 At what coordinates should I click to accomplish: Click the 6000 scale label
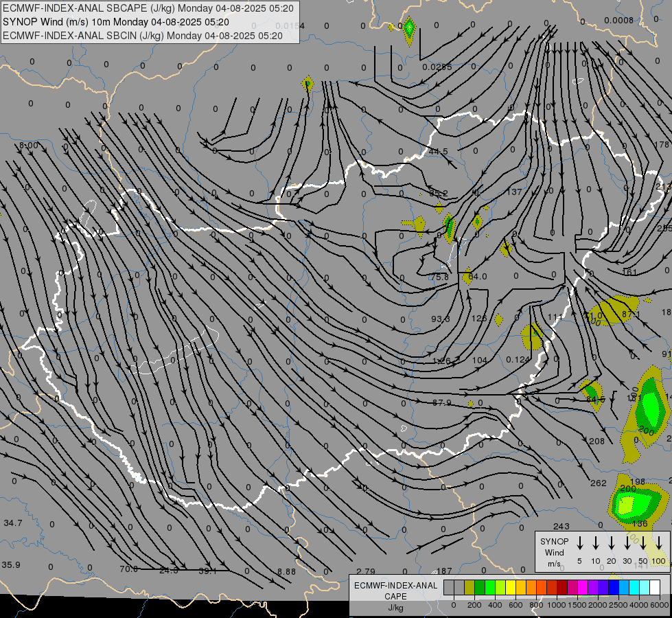click(660, 605)
